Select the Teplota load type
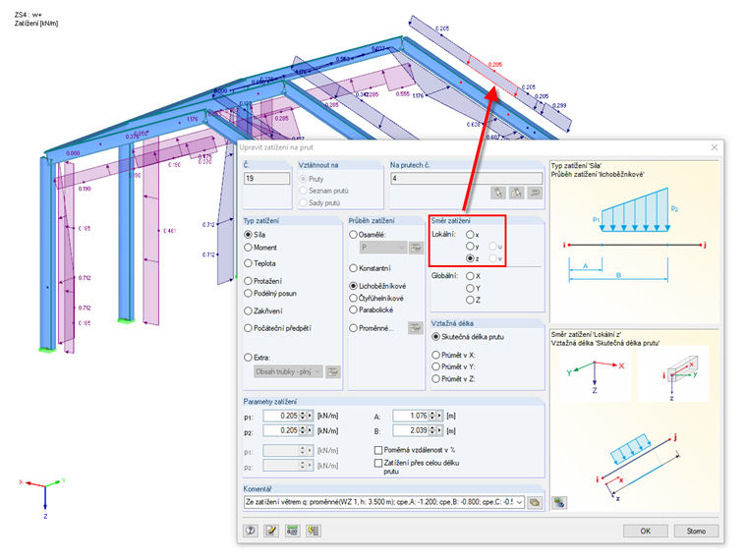Screen dimensions: 747x560 [x=249, y=263]
